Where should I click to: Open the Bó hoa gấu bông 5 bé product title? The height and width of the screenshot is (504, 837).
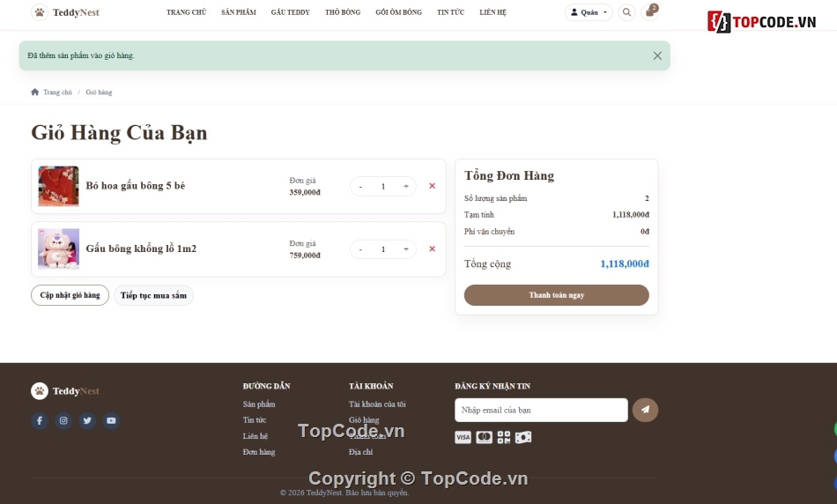[136, 186]
